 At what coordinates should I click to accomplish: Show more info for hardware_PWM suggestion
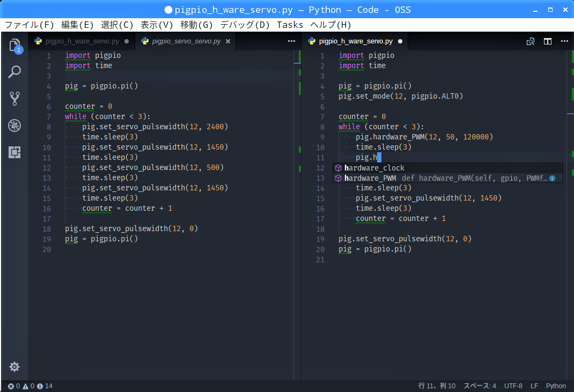(552, 178)
